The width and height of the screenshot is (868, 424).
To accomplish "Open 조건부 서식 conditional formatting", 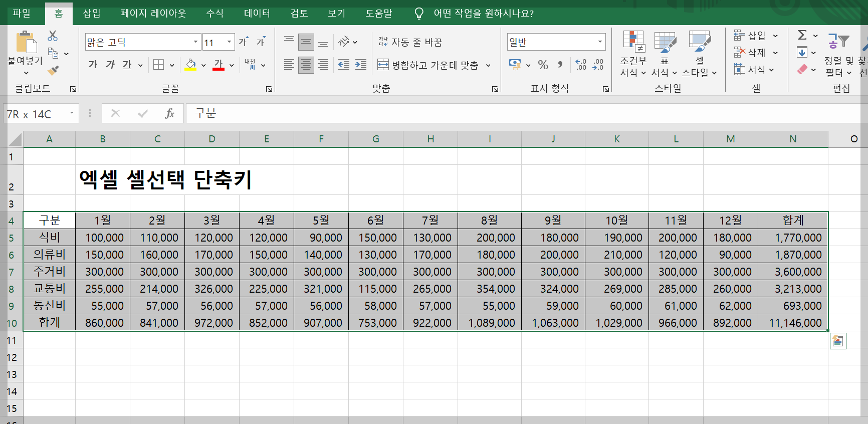I will tap(633, 54).
